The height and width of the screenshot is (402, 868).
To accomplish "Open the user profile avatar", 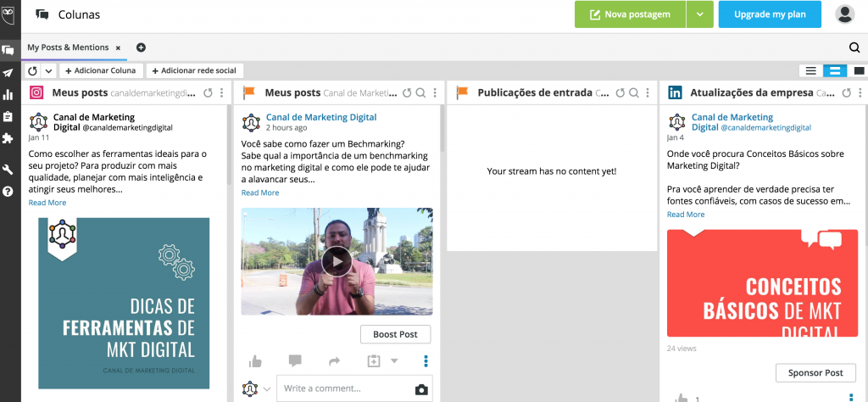I will tap(845, 14).
